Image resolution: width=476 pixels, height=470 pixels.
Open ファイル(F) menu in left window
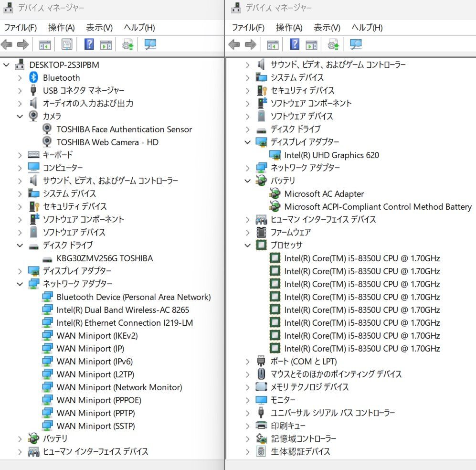[21, 28]
